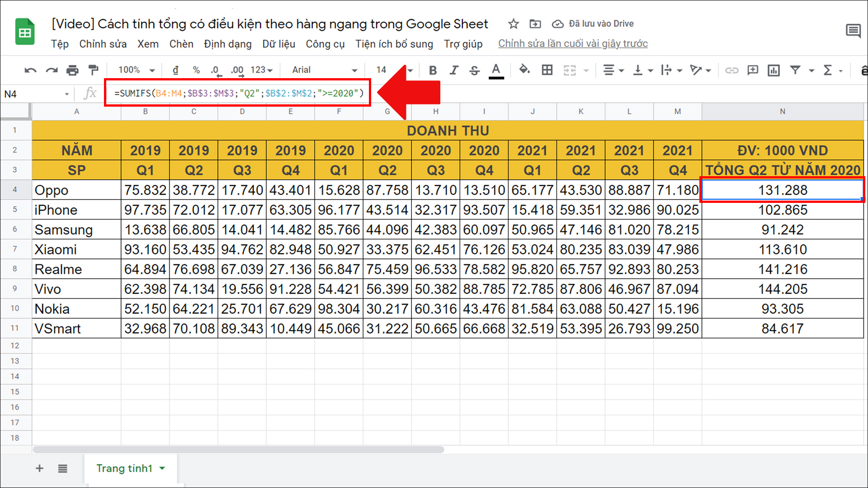Star this document

click(x=513, y=24)
